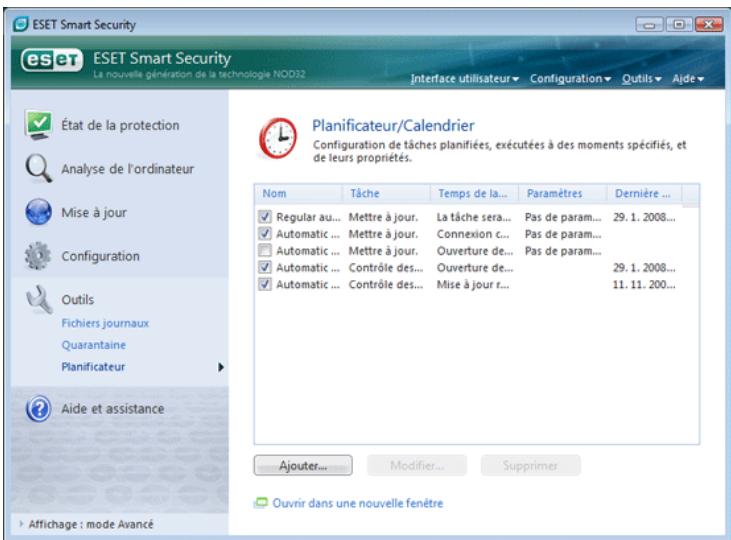The height and width of the screenshot is (540, 731).
Task: Open the Configuration dropdown in the header
Action: (x=570, y=79)
